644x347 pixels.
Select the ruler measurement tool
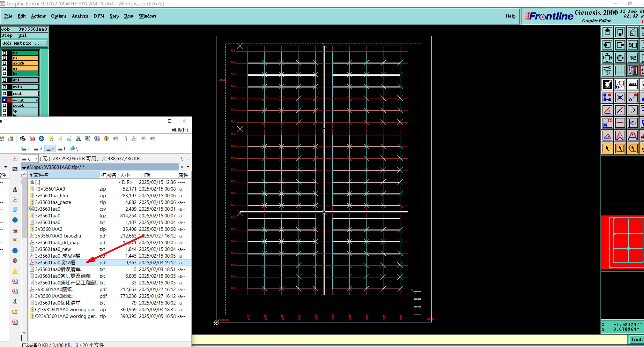633,85
